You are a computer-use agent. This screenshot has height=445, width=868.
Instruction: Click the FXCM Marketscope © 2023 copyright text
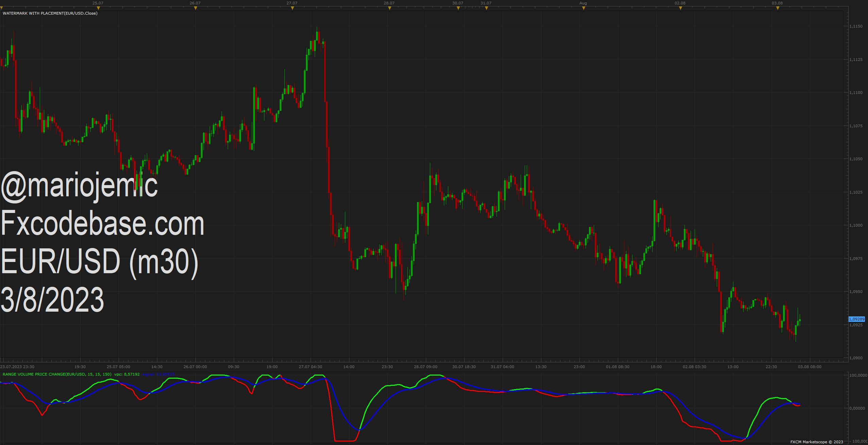point(817,442)
